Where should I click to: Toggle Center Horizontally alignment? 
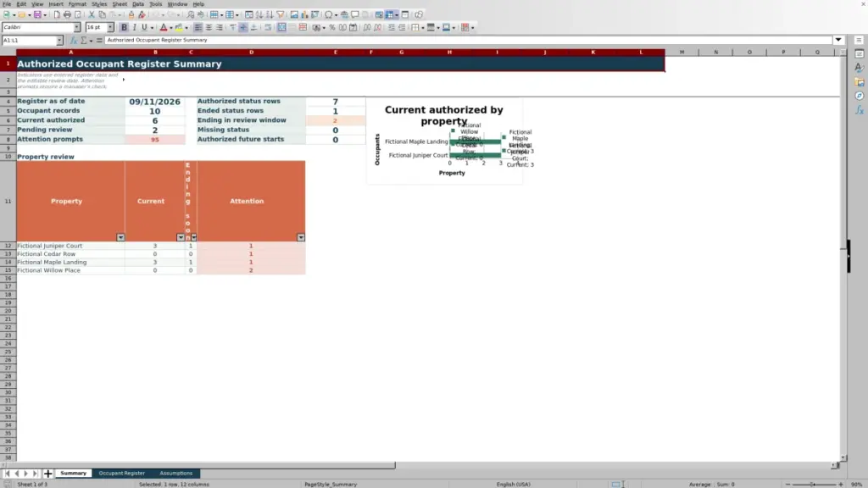click(209, 28)
